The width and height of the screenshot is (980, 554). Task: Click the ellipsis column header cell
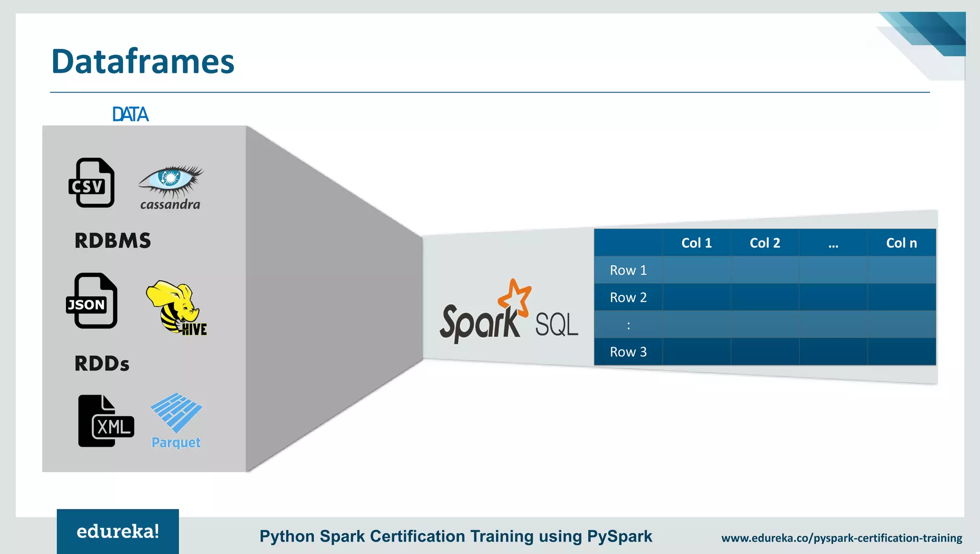tap(834, 243)
